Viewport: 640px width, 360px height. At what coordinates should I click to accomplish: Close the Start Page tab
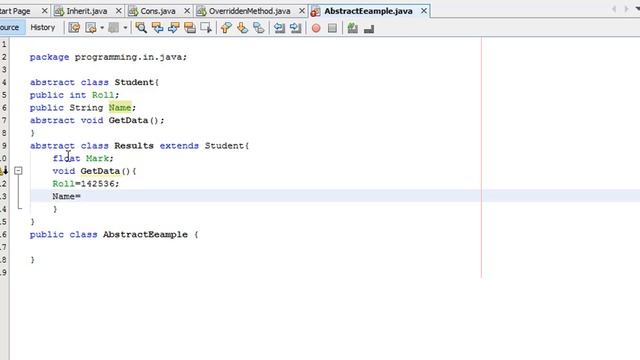click(44, 11)
